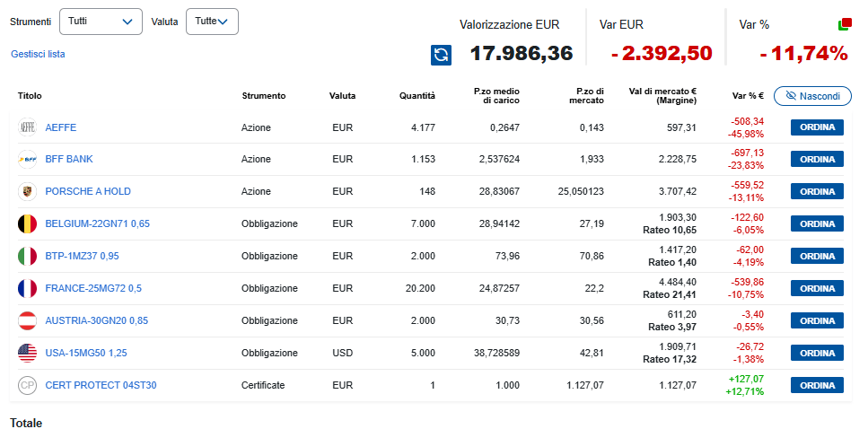Click the Strumento column header
Viewport: 868px width, 429px height.
coord(264,96)
